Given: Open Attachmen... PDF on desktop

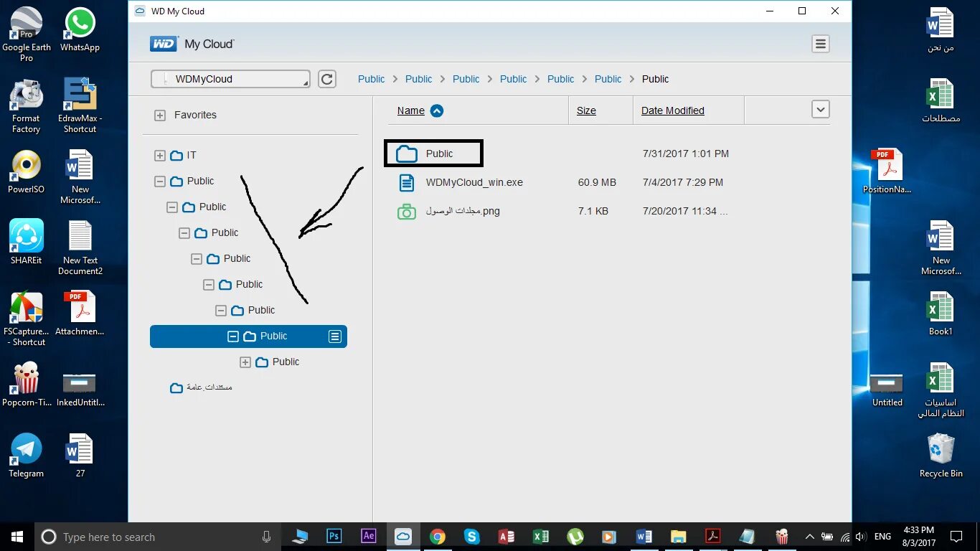Looking at the screenshot, I should 80,314.
